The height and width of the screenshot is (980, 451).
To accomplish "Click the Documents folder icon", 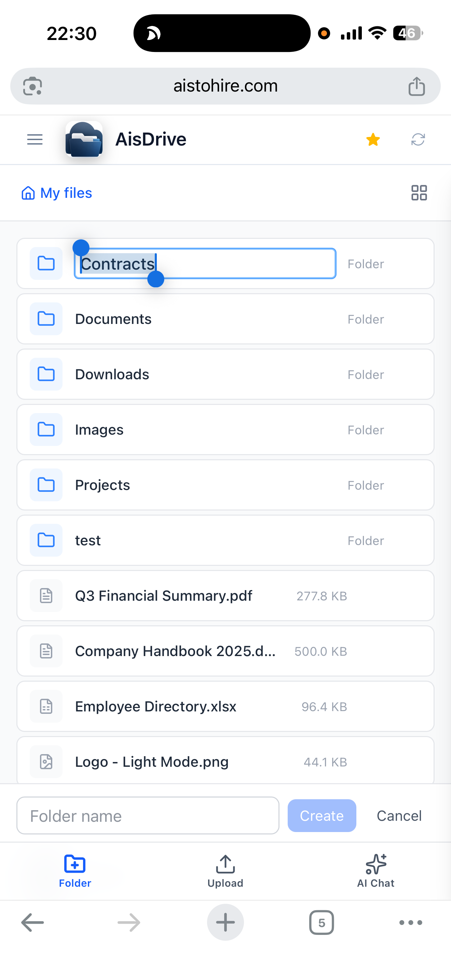I will (46, 319).
